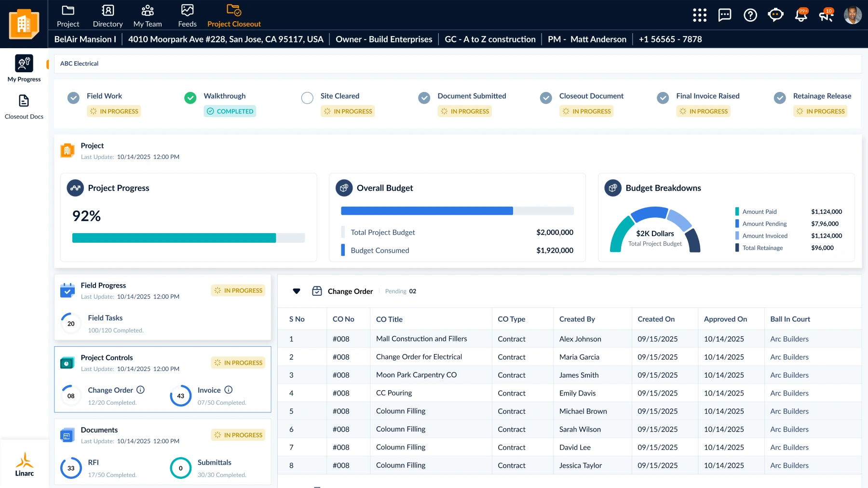Open the announcements megaphone icon
Viewport: 868px width, 488px height.
point(827,15)
